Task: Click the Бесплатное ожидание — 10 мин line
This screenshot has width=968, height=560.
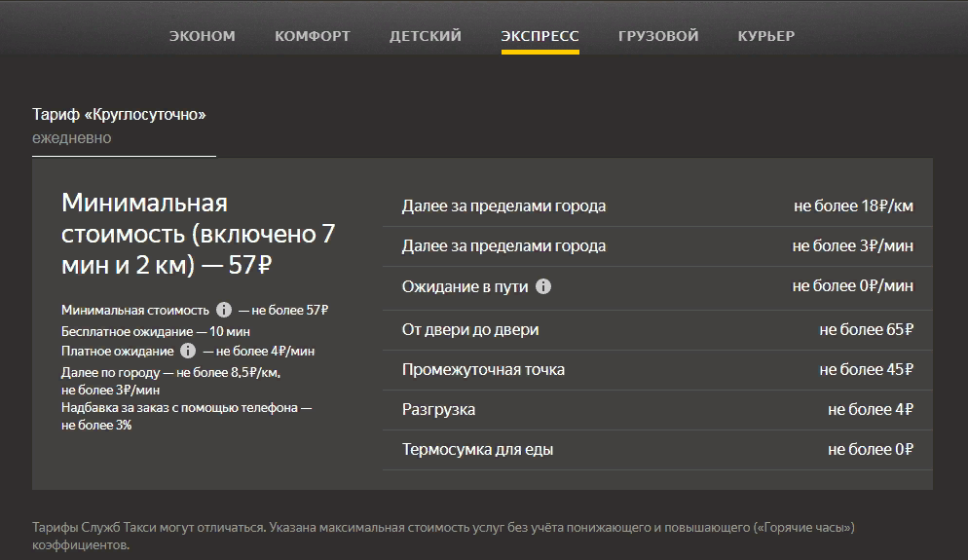Action: (x=155, y=331)
